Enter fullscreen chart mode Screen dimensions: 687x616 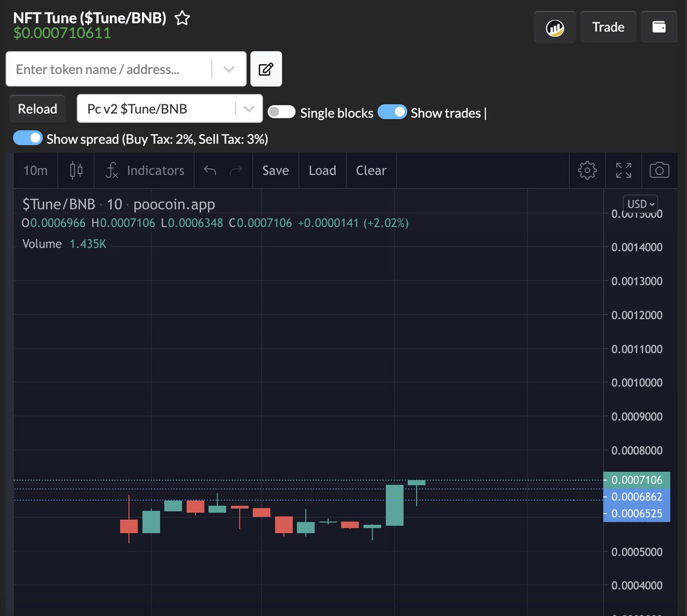pyautogui.click(x=623, y=169)
